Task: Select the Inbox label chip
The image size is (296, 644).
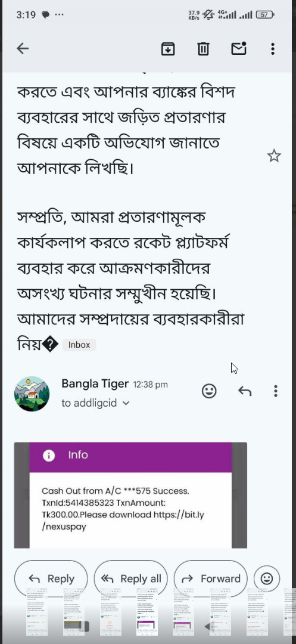Action: [x=79, y=345]
